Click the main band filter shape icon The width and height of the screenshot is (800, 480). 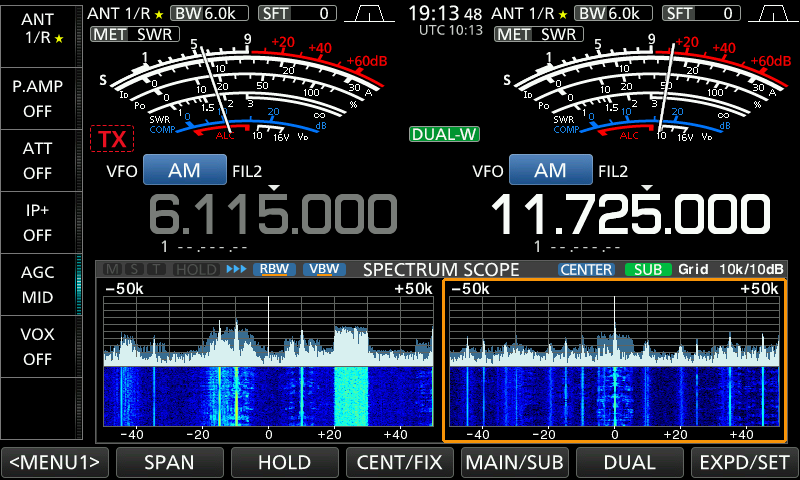[369, 14]
